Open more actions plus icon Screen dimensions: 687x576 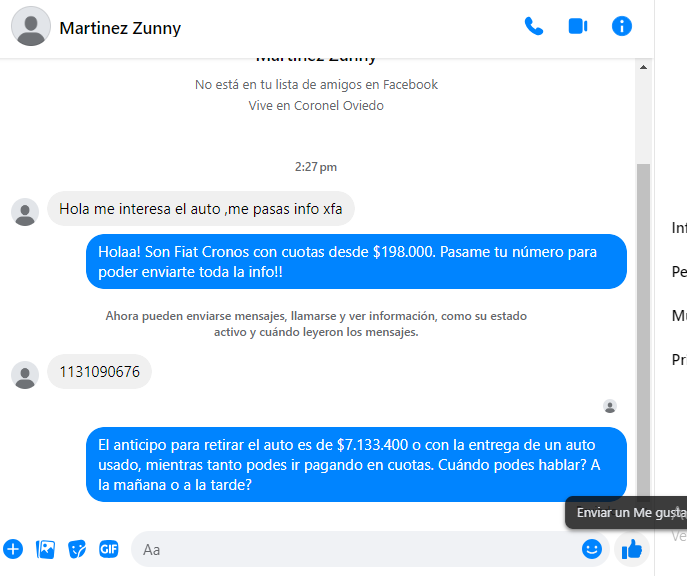click(x=13, y=549)
